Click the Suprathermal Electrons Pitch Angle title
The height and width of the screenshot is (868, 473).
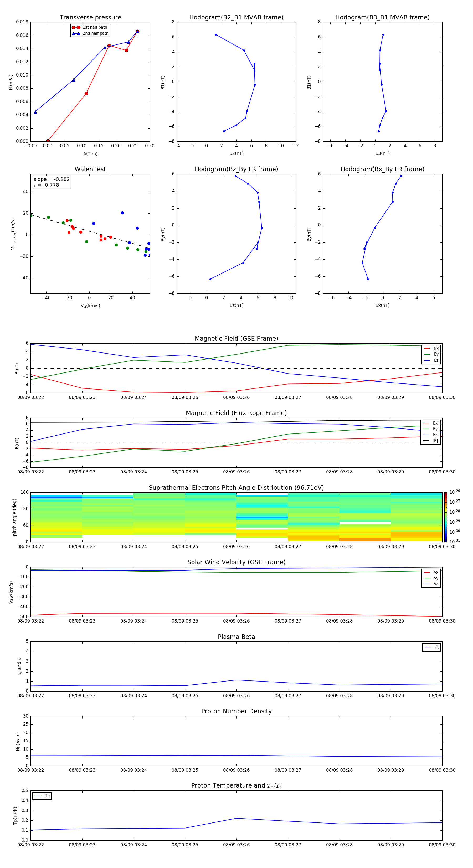coord(236,488)
